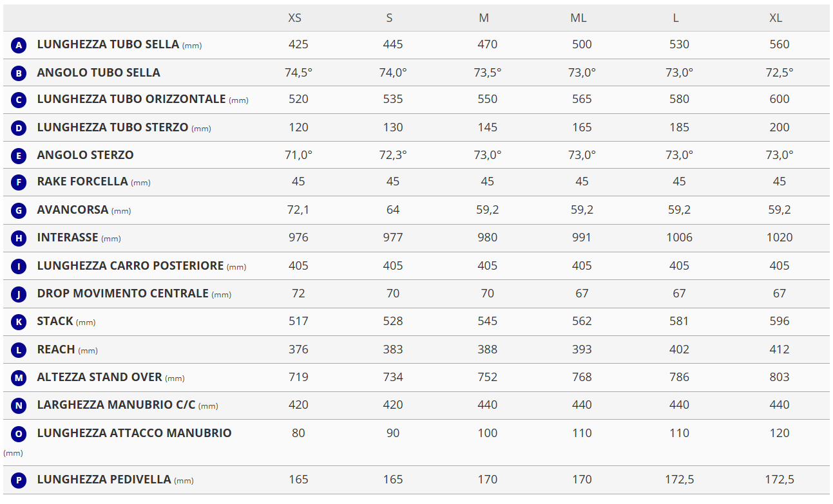833x504 pixels.
Task: Select the G badge beside Avancorsa
Action: (19, 210)
